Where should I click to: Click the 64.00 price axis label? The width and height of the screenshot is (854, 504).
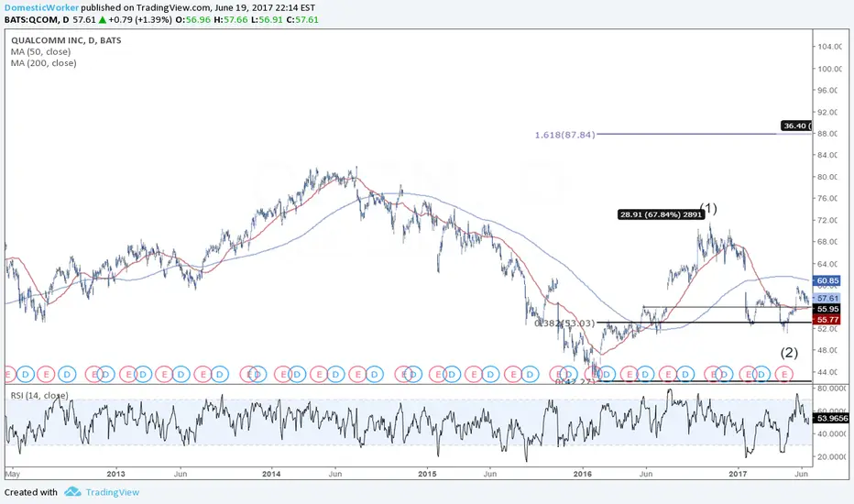827,264
